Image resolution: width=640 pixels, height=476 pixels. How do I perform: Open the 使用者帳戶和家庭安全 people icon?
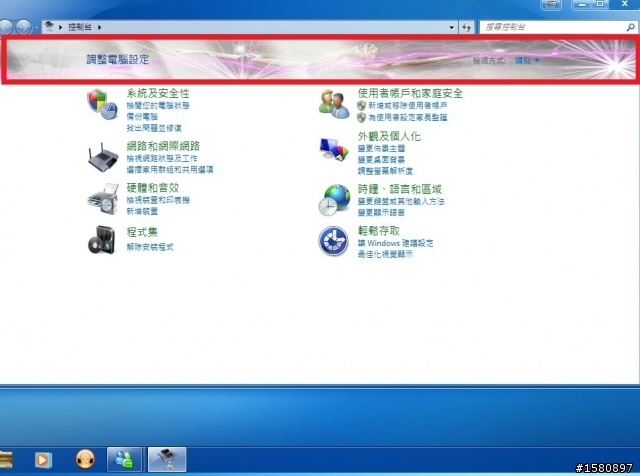coord(334,104)
